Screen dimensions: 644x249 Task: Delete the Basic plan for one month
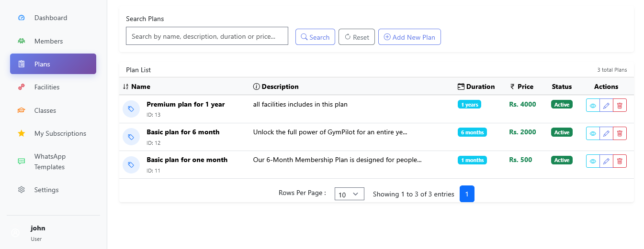[x=620, y=161]
